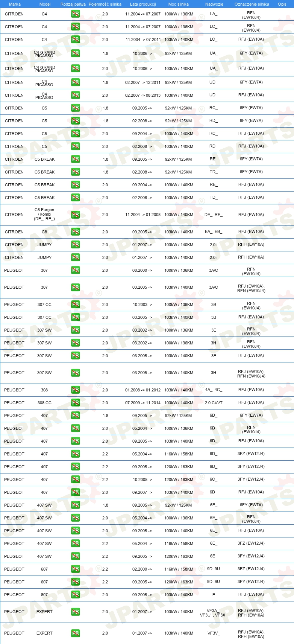The height and width of the screenshot is (644, 294).
Task: Click fuel icon in Expert VF3V_ row
Action: (x=76, y=633)
